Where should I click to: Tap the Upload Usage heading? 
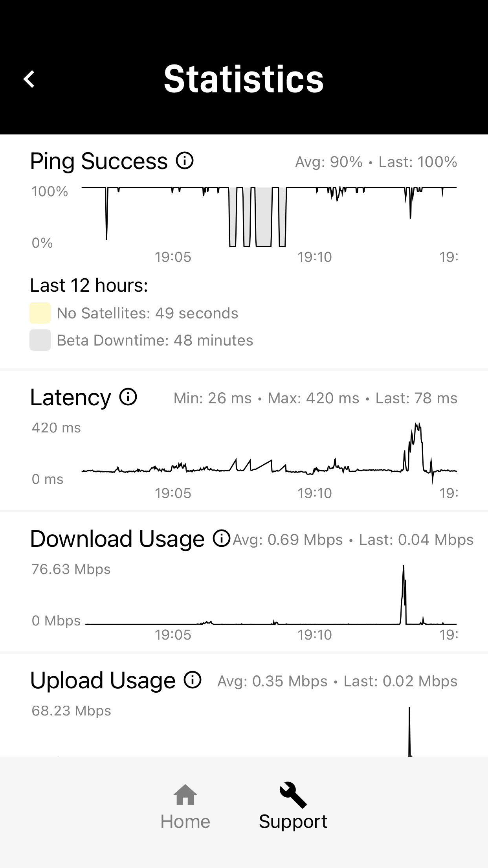pos(103,680)
